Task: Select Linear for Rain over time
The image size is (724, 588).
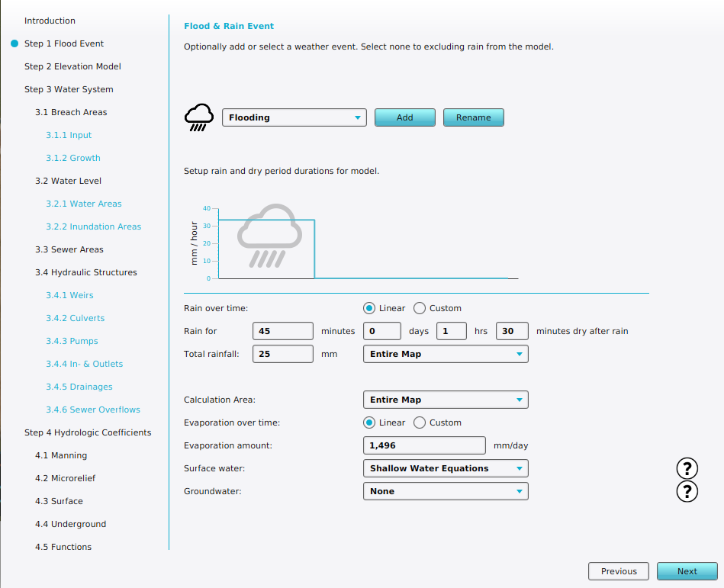Action: coord(370,308)
